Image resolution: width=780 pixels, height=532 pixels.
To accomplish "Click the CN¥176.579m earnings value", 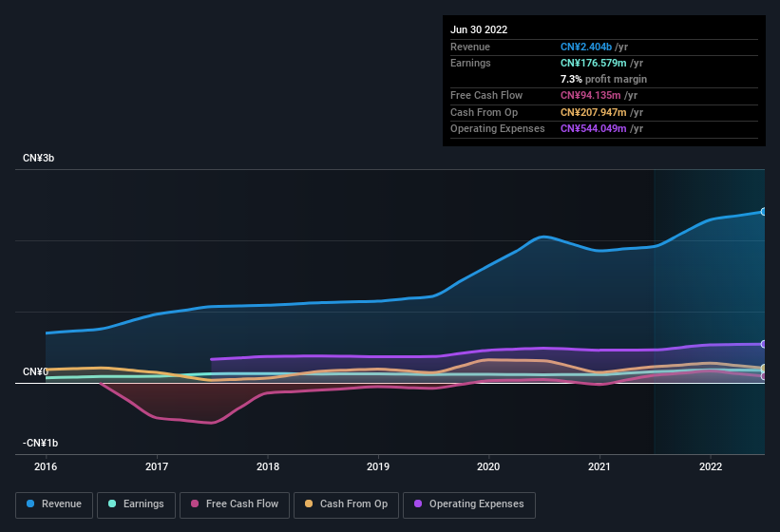I will (x=593, y=63).
